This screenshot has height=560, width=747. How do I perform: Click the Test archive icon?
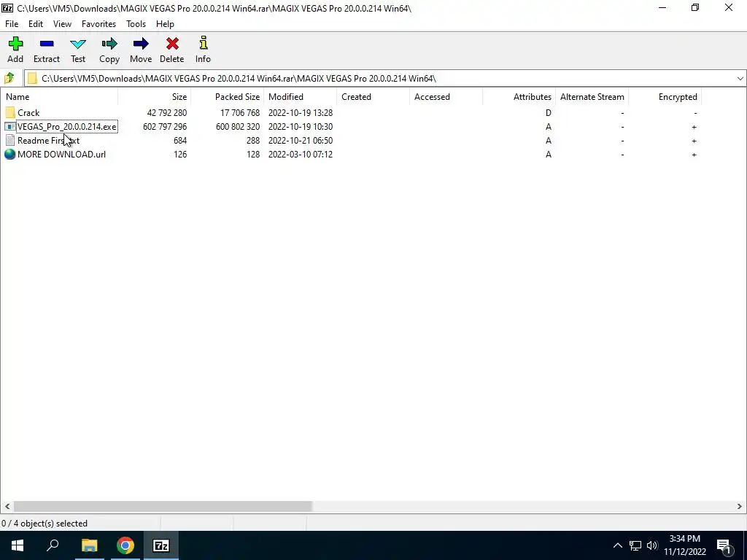(78, 44)
